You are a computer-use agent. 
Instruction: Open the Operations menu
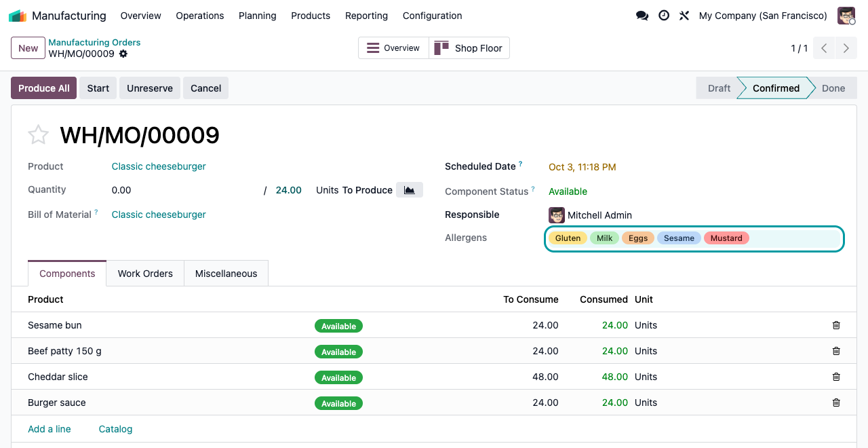[200, 16]
